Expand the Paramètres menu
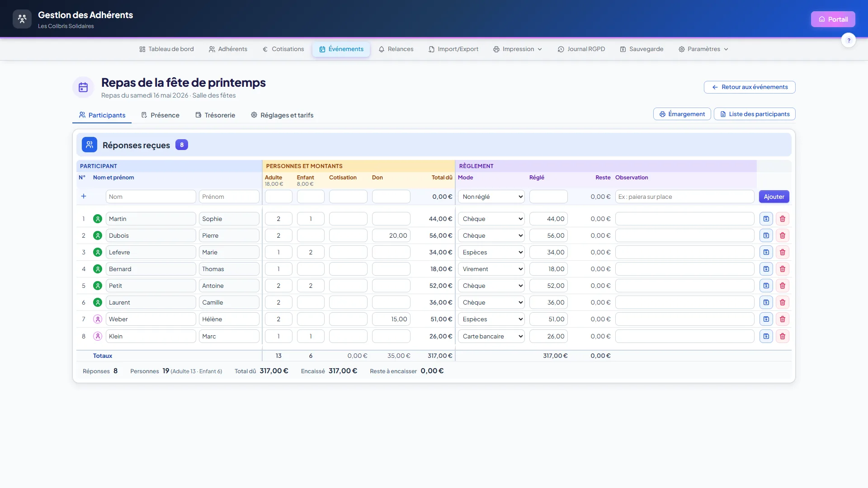This screenshot has height=488, width=868. click(x=703, y=49)
